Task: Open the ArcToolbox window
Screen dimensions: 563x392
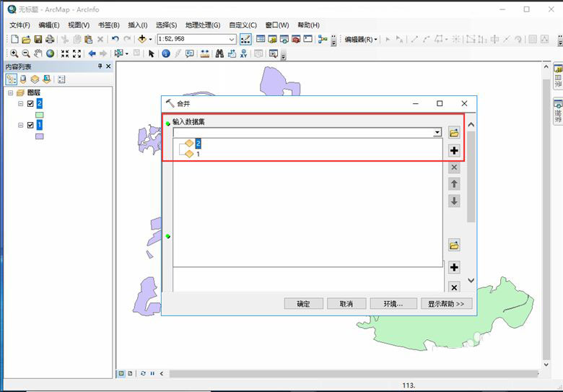Action: [x=296, y=39]
